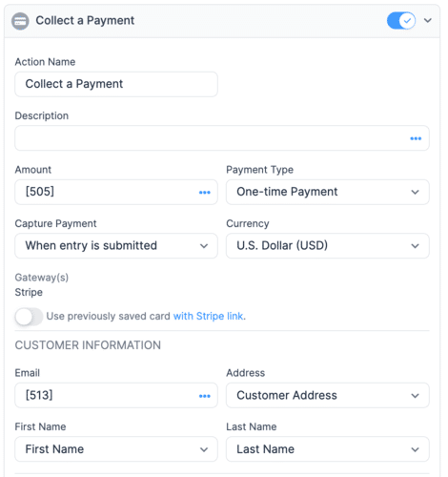Open the Last Name dropdown
This screenshot has height=477, width=448.
pos(328,449)
